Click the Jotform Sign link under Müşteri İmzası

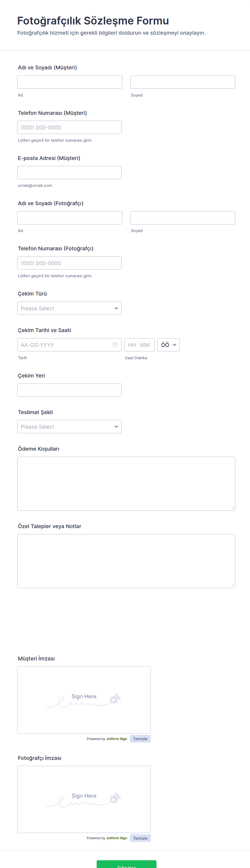point(117,739)
